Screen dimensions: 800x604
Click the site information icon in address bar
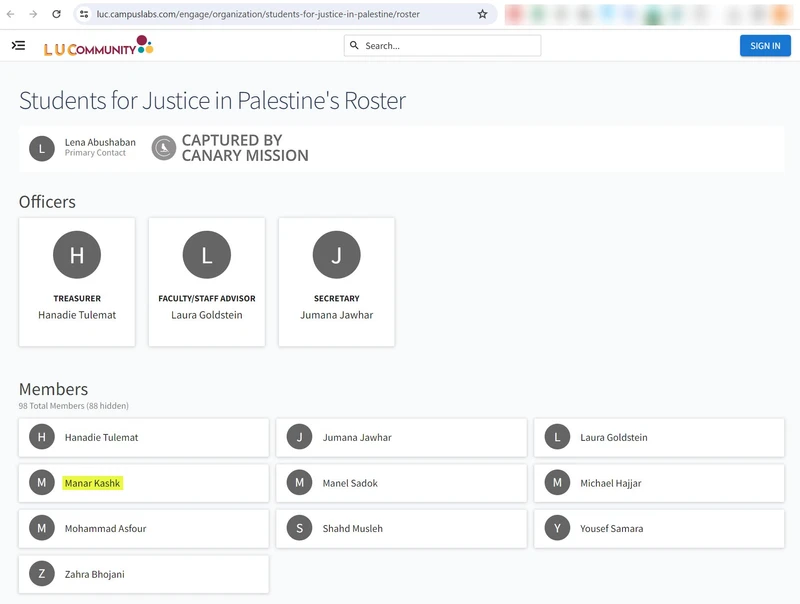(x=84, y=14)
